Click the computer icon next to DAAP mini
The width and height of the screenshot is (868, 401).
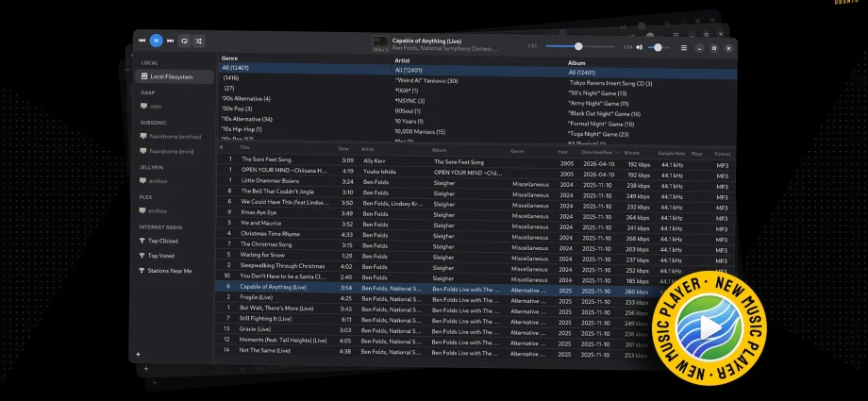click(144, 107)
